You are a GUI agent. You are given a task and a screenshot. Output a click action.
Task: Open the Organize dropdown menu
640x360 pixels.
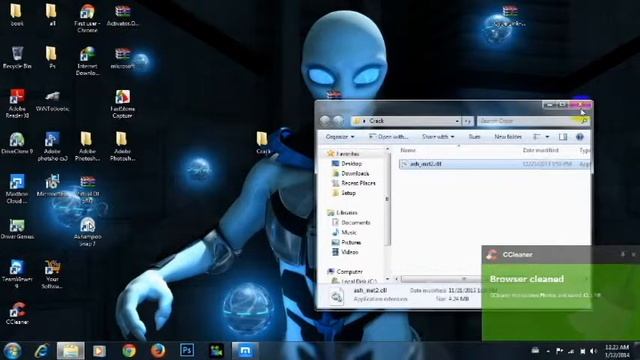[340, 137]
